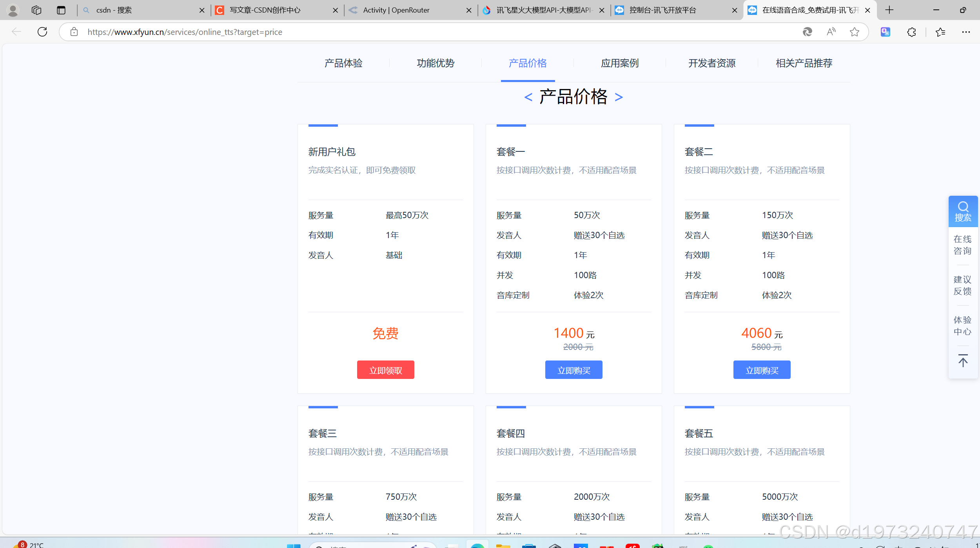
Task: Click 立即购买 under 套餐二 priced 4060
Action: click(x=762, y=370)
